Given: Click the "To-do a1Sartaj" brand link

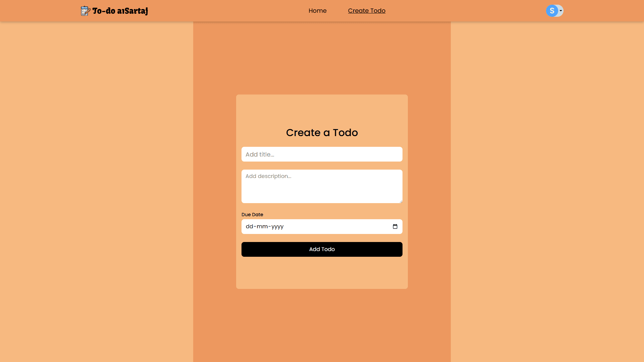Looking at the screenshot, I should pos(114,10).
